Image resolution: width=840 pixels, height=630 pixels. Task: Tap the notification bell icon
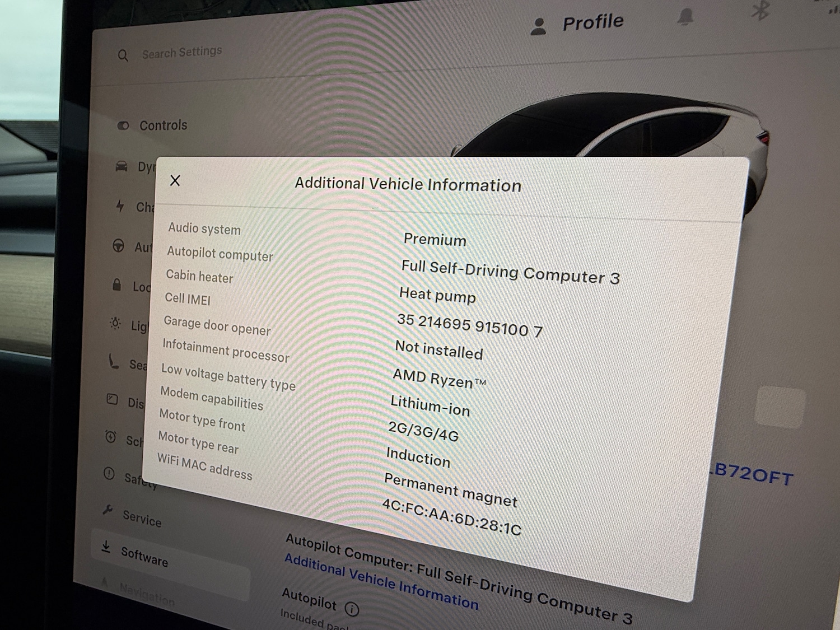tap(685, 17)
